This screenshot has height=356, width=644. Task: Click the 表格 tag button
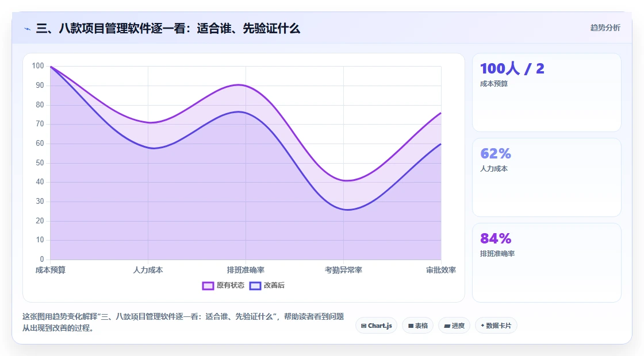[417, 326]
